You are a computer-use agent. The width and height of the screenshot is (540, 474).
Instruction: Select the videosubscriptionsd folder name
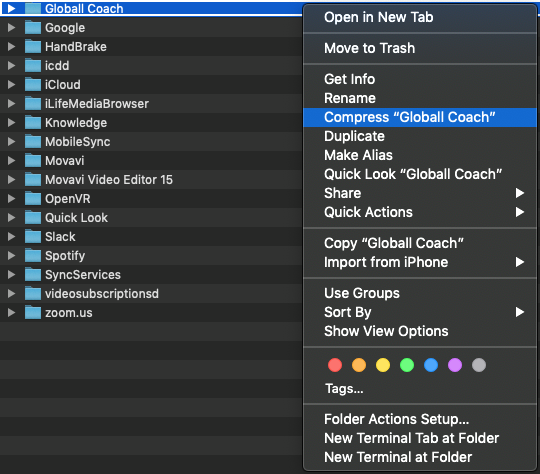tap(102, 293)
